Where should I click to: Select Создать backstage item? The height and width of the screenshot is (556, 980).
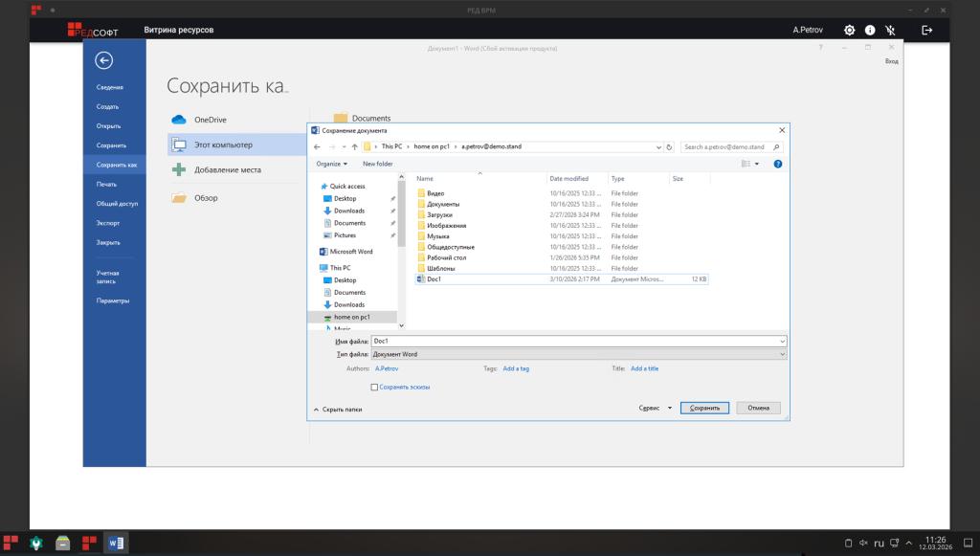point(107,107)
